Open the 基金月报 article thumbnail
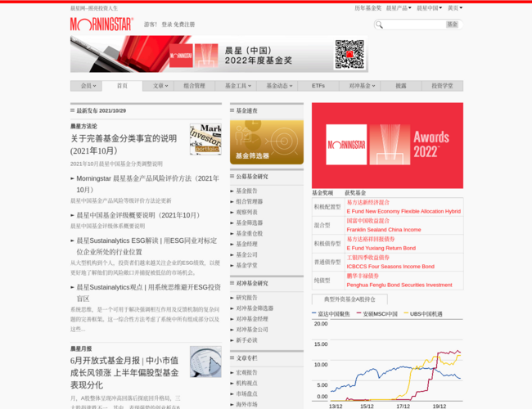The height and width of the screenshot is (409, 532). pyautogui.click(x=205, y=361)
